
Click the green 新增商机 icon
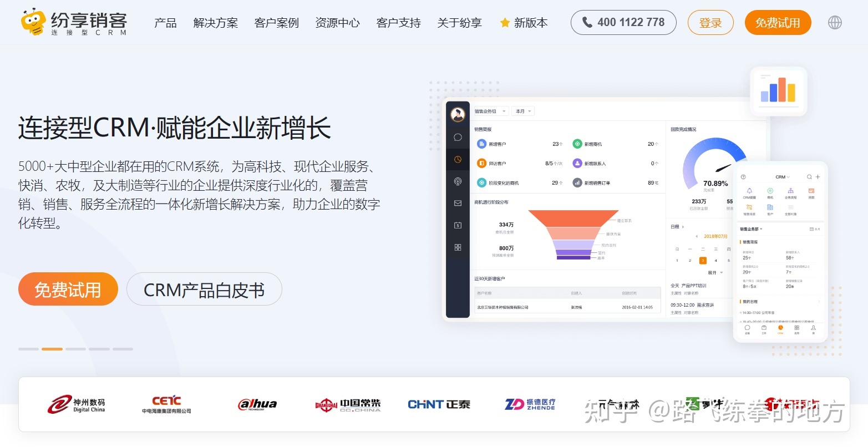click(x=577, y=144)
